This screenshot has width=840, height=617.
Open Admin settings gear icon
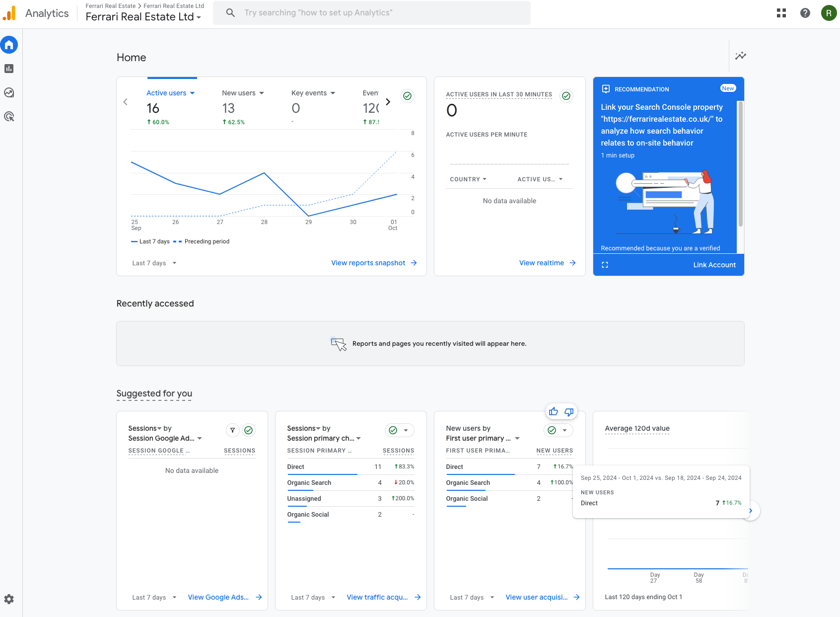coord(9,599)
